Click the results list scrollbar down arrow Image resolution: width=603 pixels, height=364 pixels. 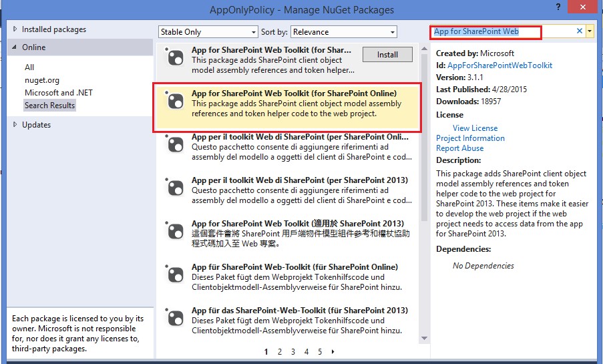pyautogui.click(x=424, y=338)
